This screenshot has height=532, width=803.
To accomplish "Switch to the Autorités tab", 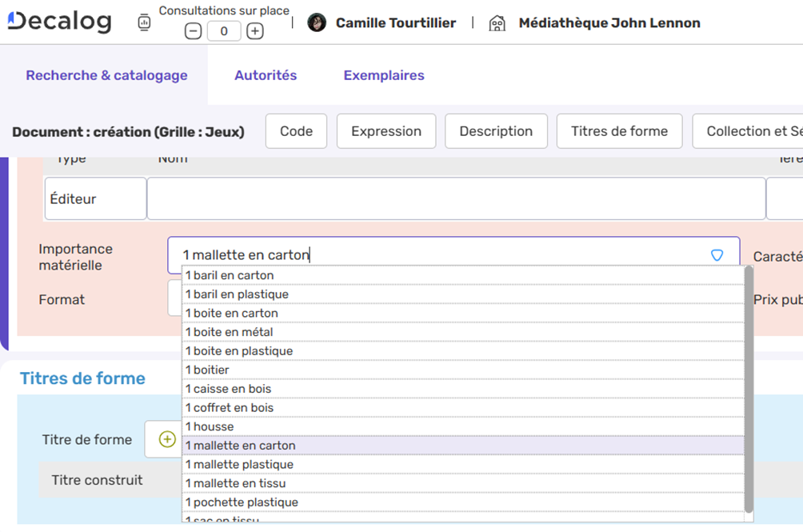I will pos(266,75).
